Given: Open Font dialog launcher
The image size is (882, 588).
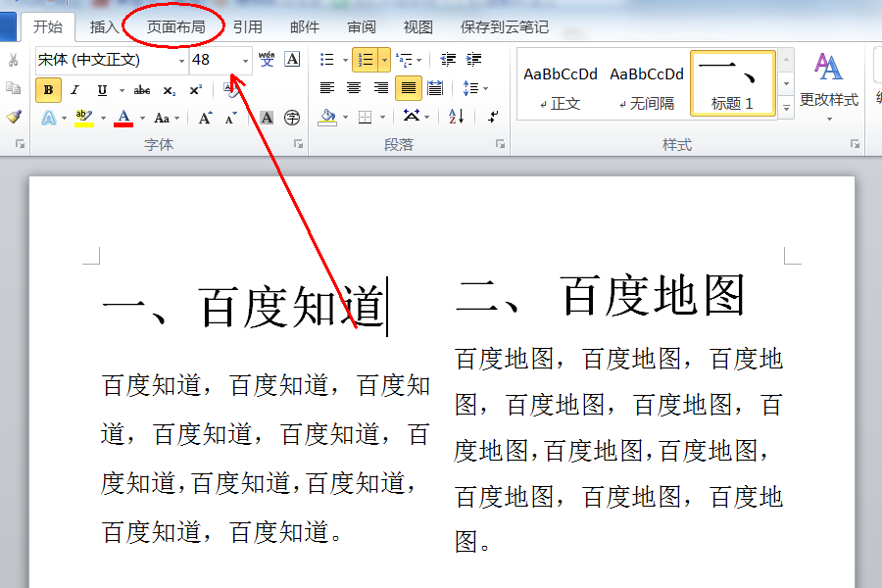Looking at the screenshot, I should 299,145.
